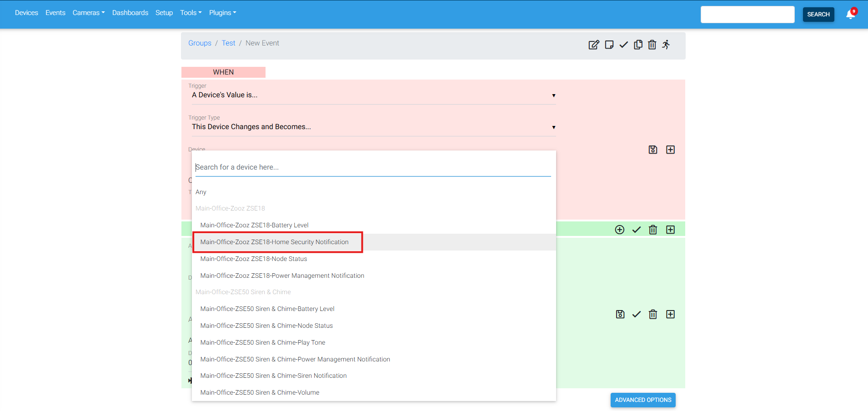Select Main-Office-Zooz ZSE18-Home Security Notification

374,242
